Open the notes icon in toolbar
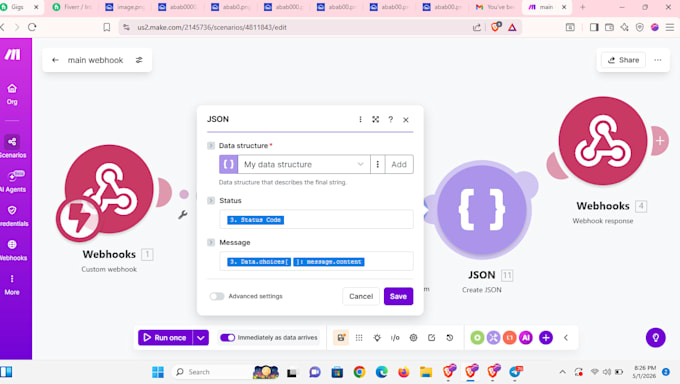 pyautogui.click(x=432, y=338)
